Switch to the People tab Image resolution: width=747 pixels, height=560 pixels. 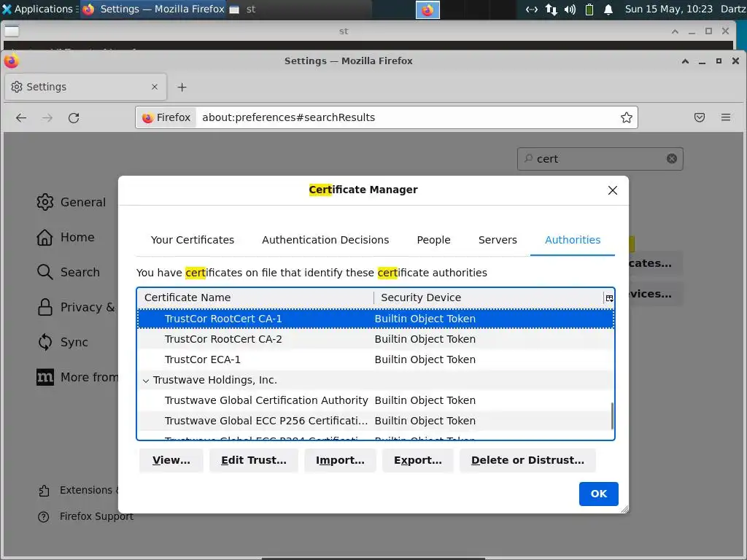click(x=433, y=240)
